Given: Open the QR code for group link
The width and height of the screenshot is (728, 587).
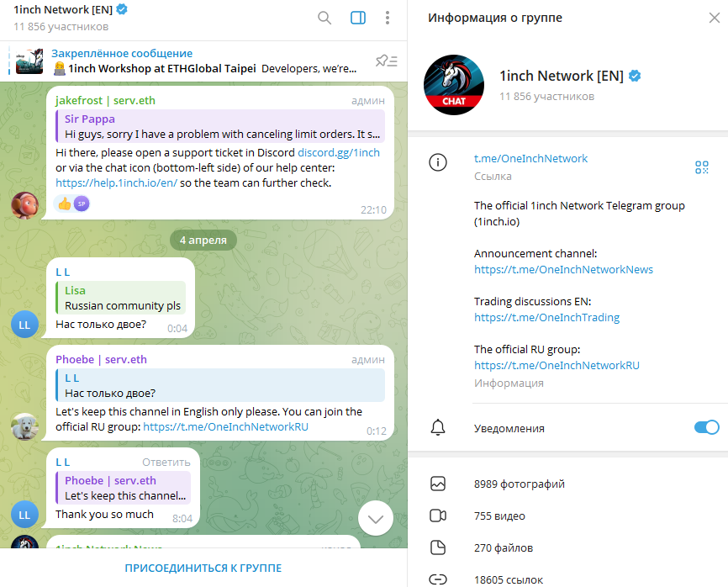Looking at the screenshot, I should [702, 167].
